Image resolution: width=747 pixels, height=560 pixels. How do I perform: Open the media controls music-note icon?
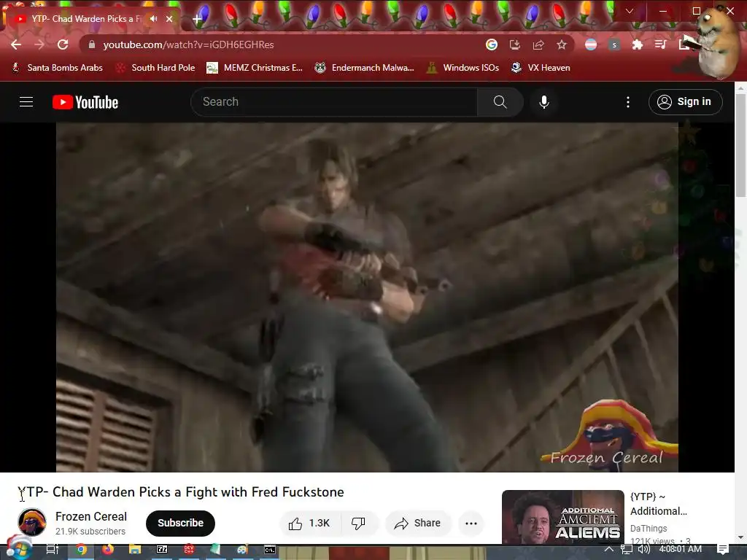click(660, 44)
